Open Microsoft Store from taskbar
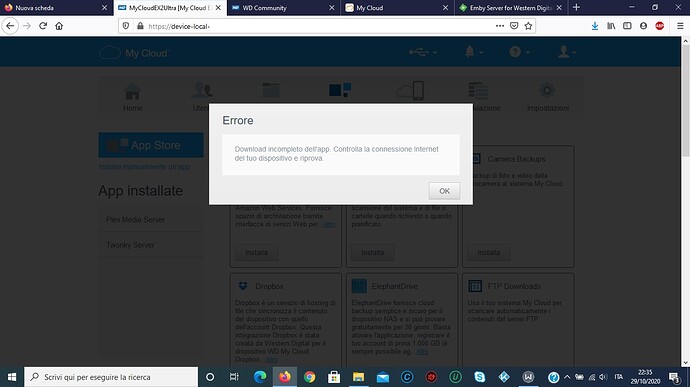The image size is (690, 387). point(334,377)
